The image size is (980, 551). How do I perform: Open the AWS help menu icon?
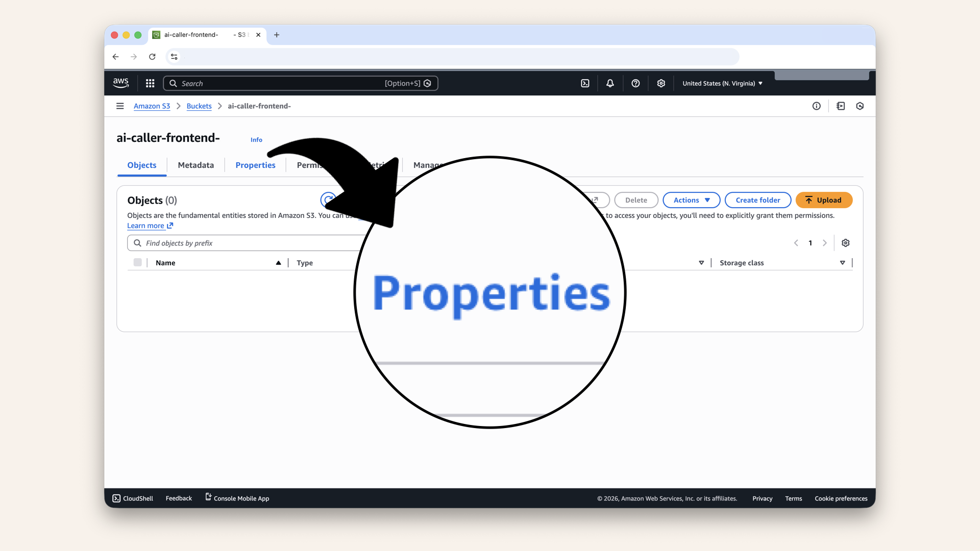pyautogui.click(x=635, y=83)
